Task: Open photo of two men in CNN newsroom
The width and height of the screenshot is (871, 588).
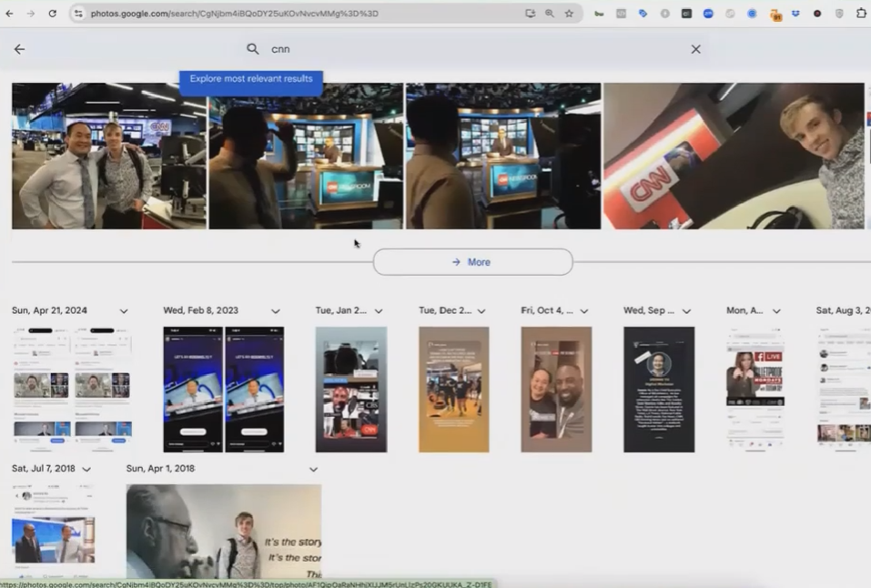Action: click(109, 157)
